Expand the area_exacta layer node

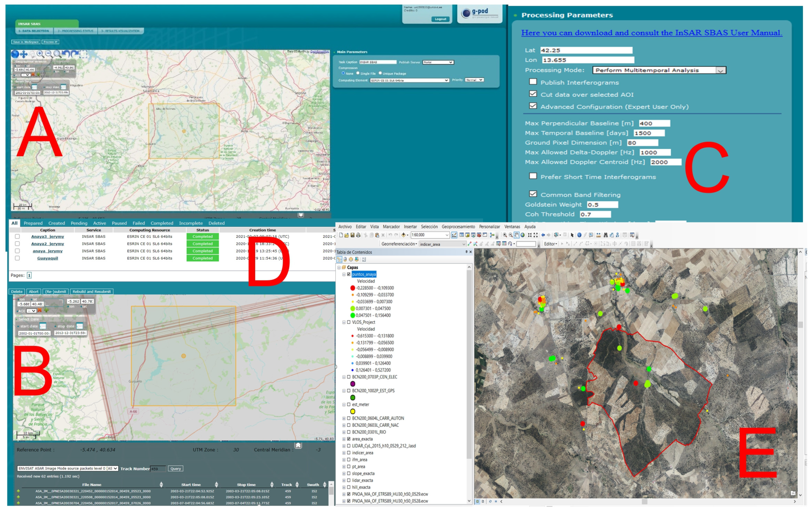coord(344,439)
